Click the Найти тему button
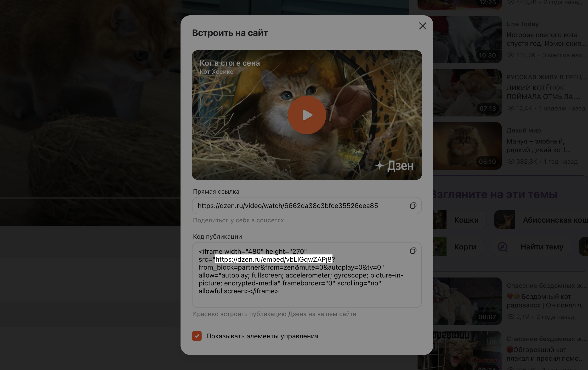 point(531,247)
